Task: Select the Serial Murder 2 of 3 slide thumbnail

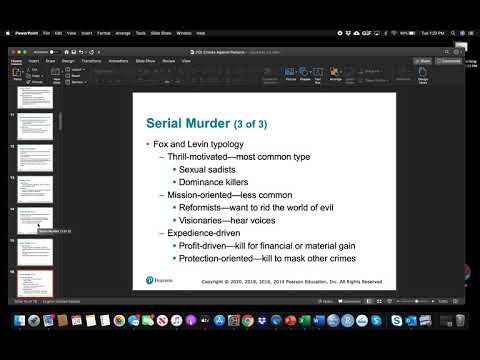Action: tap(35, 252)
